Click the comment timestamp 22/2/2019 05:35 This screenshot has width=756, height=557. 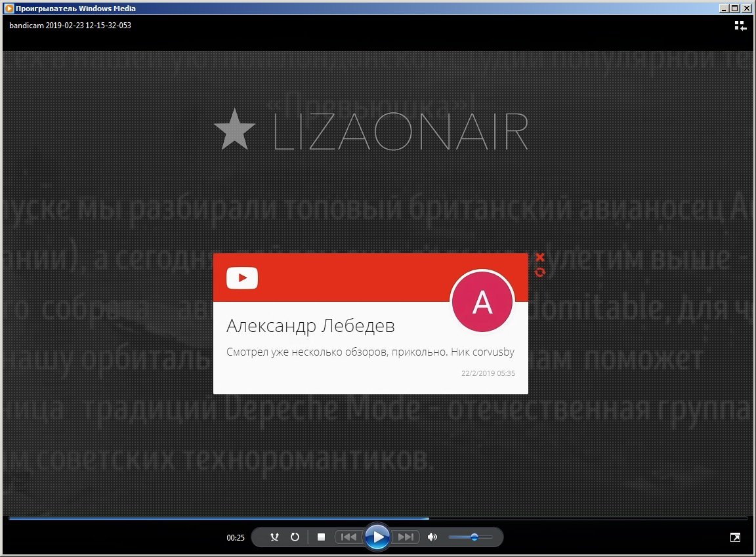coord(488,373)
